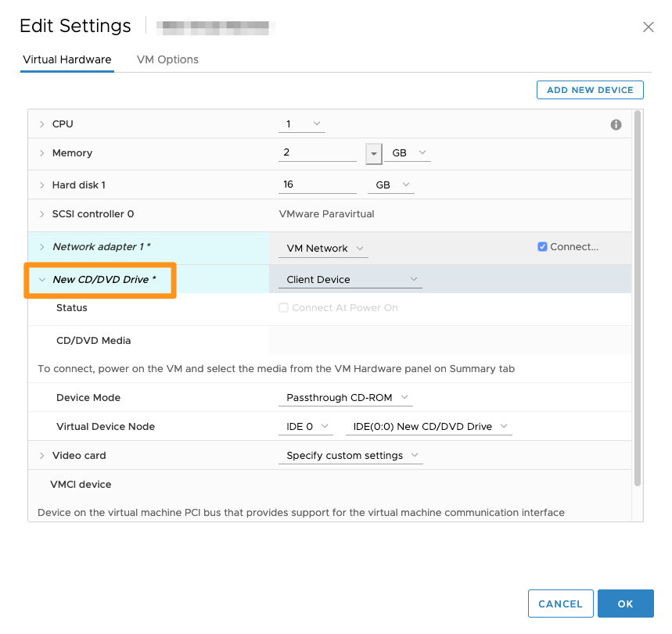Expand the SCSI controller 0 row

[x=42, y=214]
